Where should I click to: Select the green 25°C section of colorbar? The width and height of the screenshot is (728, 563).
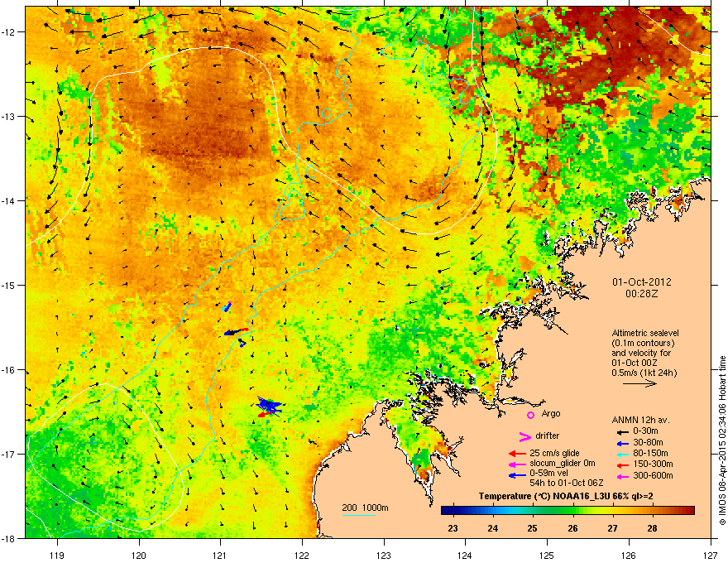coord(534,511)
